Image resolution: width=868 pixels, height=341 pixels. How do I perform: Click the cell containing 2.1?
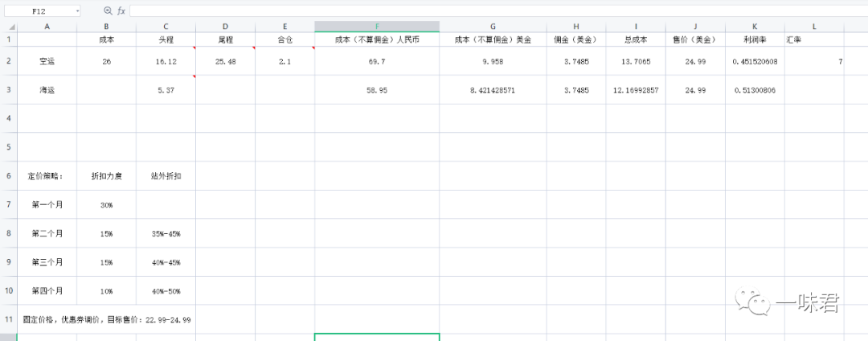coord(285,61)
